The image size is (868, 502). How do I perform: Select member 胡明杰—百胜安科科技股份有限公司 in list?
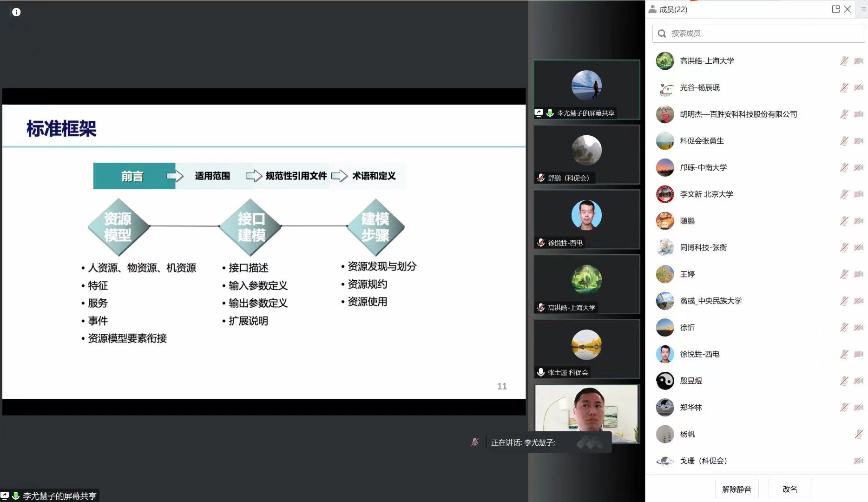(x=738, y=114)
